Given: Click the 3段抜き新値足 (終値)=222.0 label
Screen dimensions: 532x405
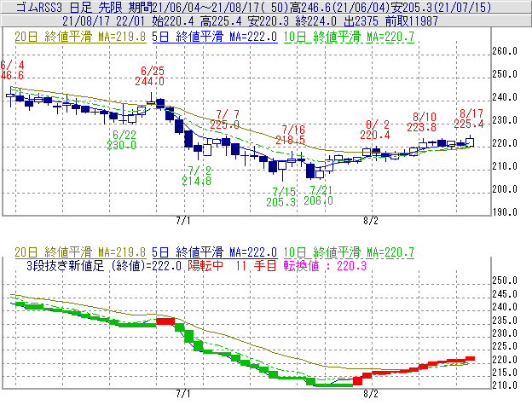Looking at the screenshot, I should point(104,265).
